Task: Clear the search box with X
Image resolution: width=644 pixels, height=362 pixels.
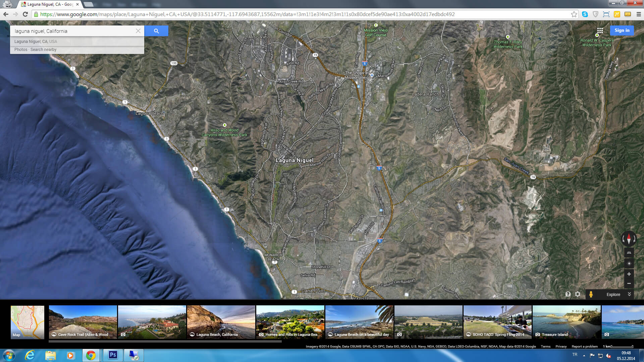Action: pyautogui.click(x=138, y=31)
